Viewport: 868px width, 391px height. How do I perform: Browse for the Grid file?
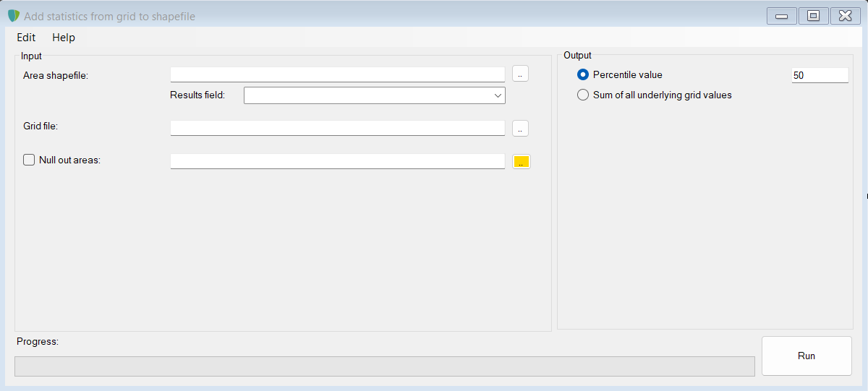(521, 128)
